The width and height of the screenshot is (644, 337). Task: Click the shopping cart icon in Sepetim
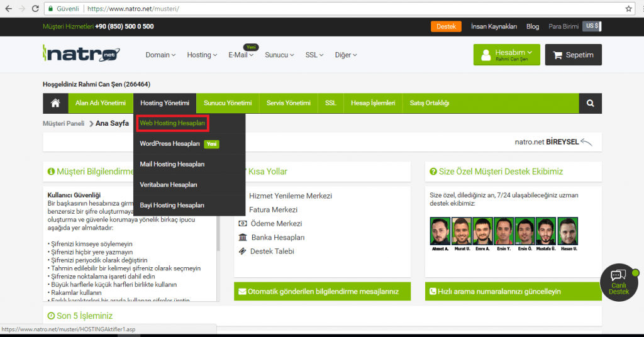click(557, 55)
